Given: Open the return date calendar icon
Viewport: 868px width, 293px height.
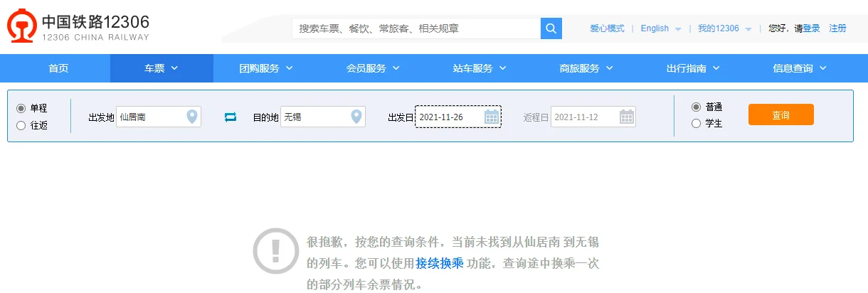Looking at the screenshot, I should [x=626, y=117].
